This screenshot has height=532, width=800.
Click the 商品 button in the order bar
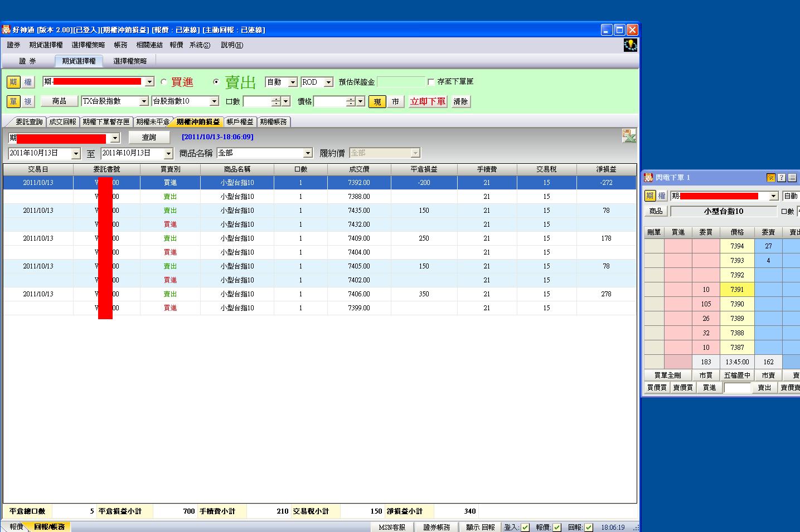pos(59,101)
